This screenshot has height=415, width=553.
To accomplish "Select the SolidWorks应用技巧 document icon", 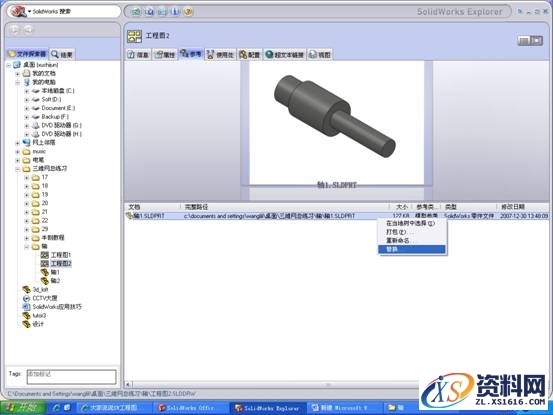I will click(x=26, y=307).
